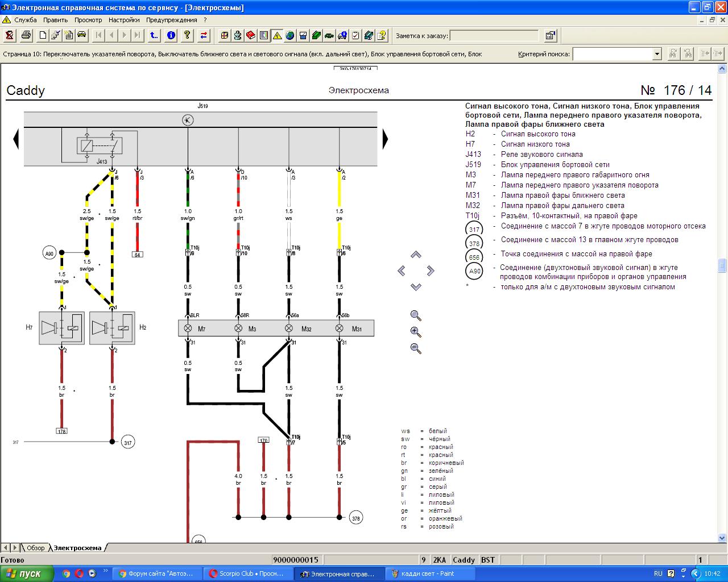Viewport: 728px width, 582px height.
Task: Click the yellow question mark help icon
Action: click(x=187, y=35)
